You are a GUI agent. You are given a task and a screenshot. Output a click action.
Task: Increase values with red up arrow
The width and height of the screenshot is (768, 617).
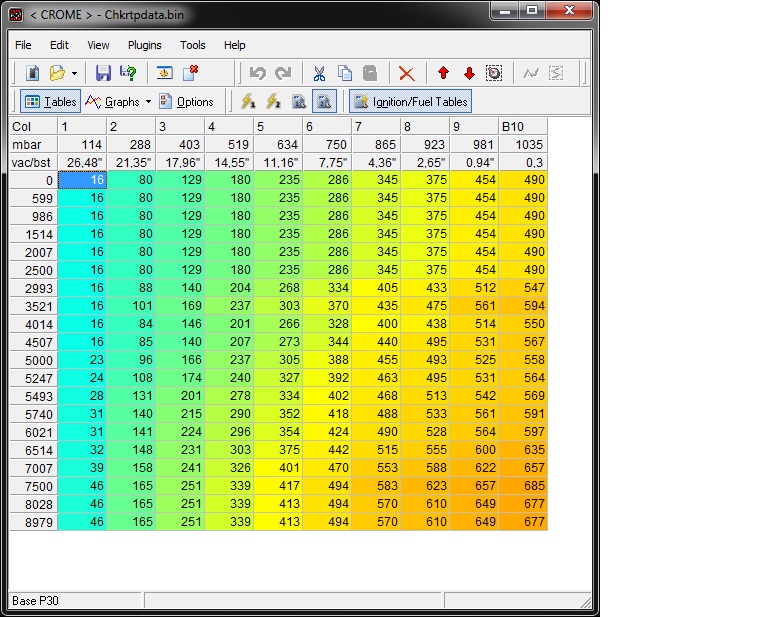click(x=444, y=73)
